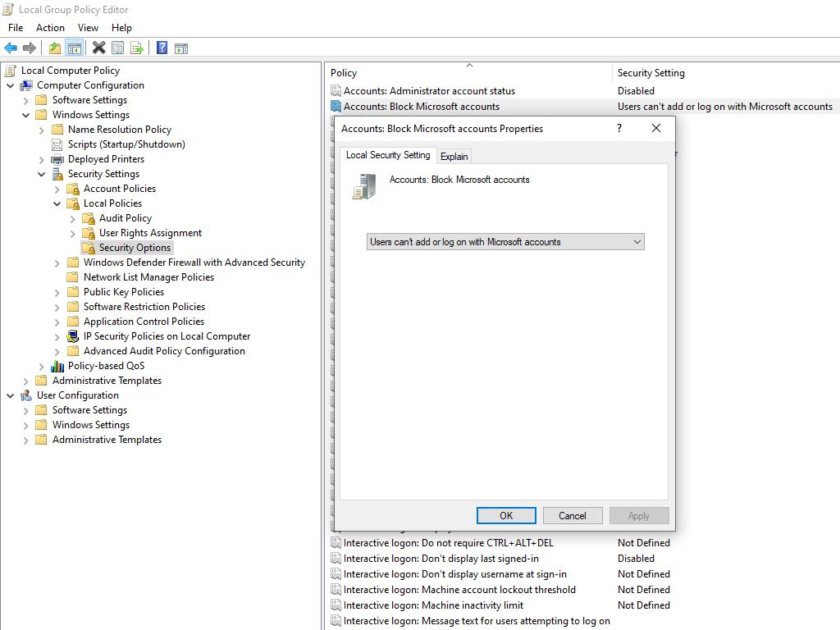
Task: Click the server icon in Properties dialog
Action: [364, 186]
